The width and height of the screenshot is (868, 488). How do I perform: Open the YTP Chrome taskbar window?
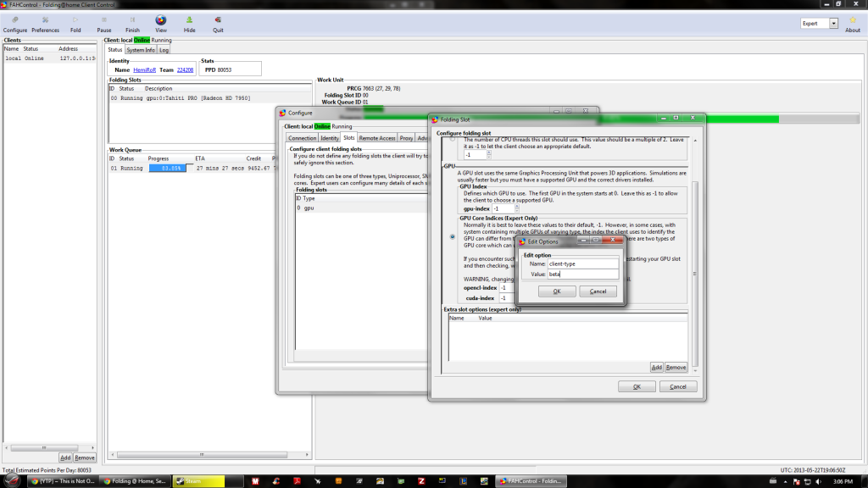(x=63, y=481)
